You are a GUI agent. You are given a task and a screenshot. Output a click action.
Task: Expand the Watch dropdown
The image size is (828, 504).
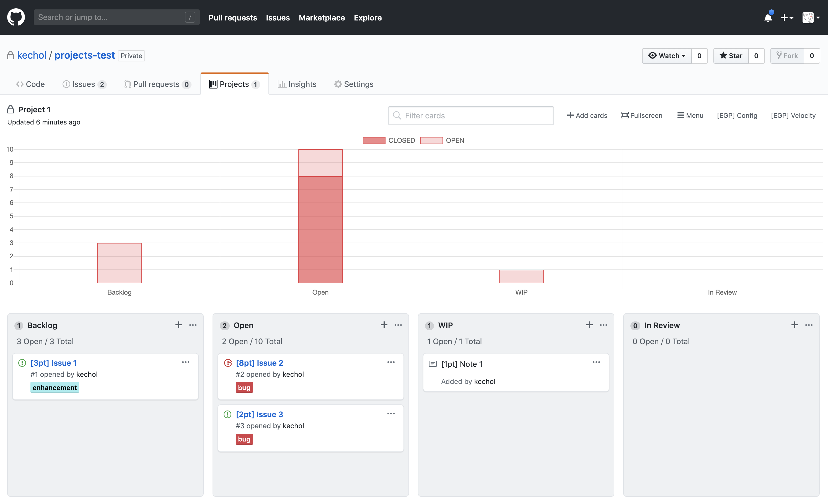click(x=667, y=56)
